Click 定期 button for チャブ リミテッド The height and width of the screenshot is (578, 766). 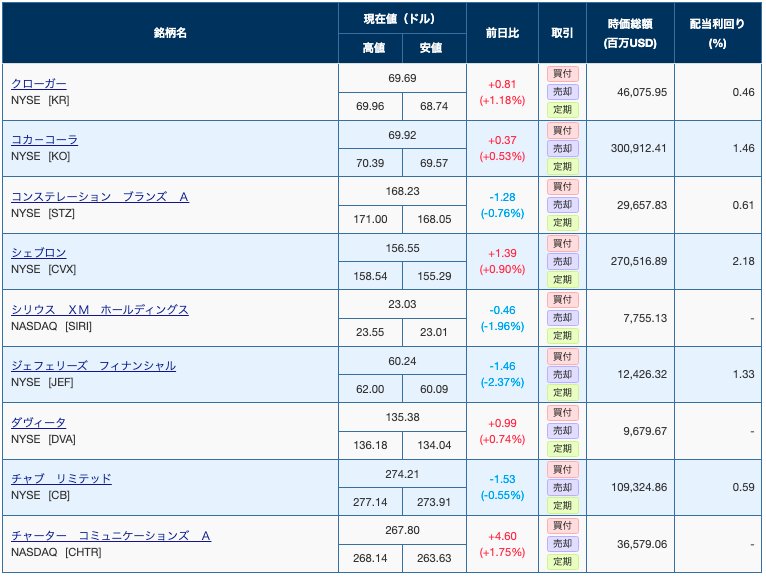(563, 506)
